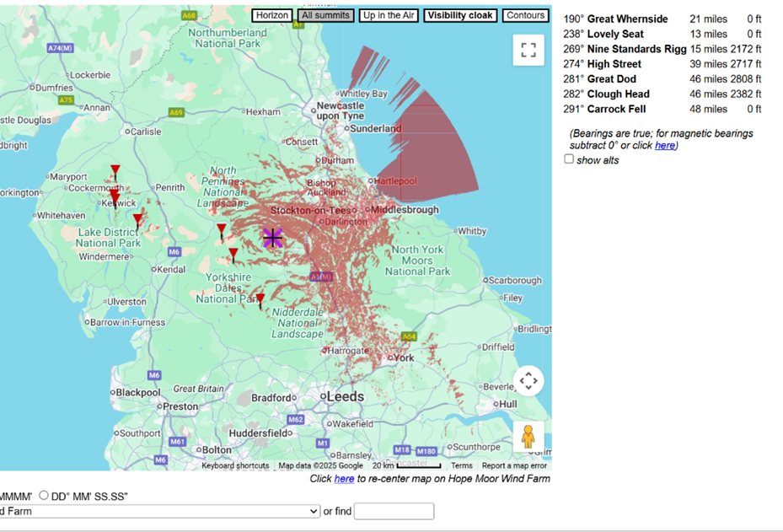Click the here link for magnetic bearings
Screen dimensions: 783x532
tap(665, 146)
